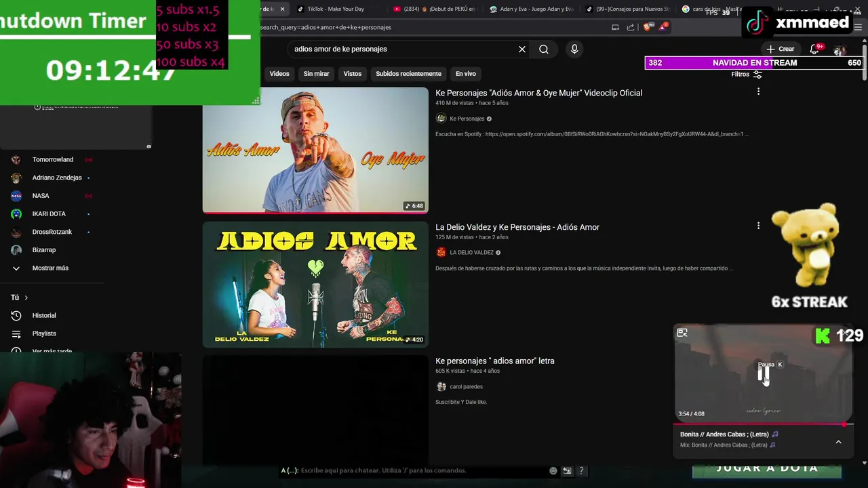Image resolution: width=868 pixels, height=488 pixels.
Task: Open the browser hamburger menu
Action: (858, 27)
